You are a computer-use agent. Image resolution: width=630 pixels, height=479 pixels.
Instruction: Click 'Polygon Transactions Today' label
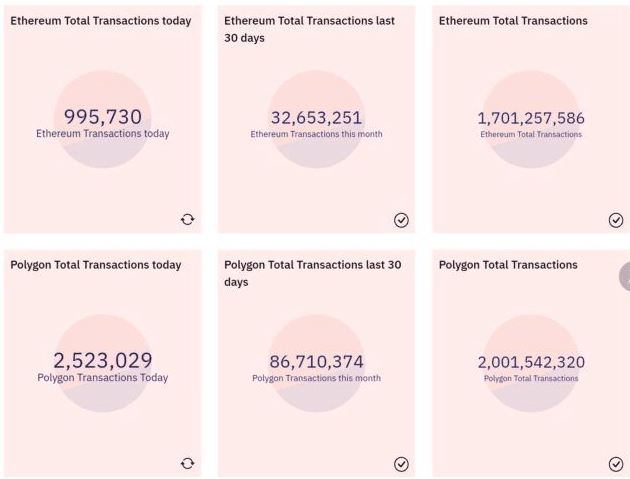tap(103, 378)
